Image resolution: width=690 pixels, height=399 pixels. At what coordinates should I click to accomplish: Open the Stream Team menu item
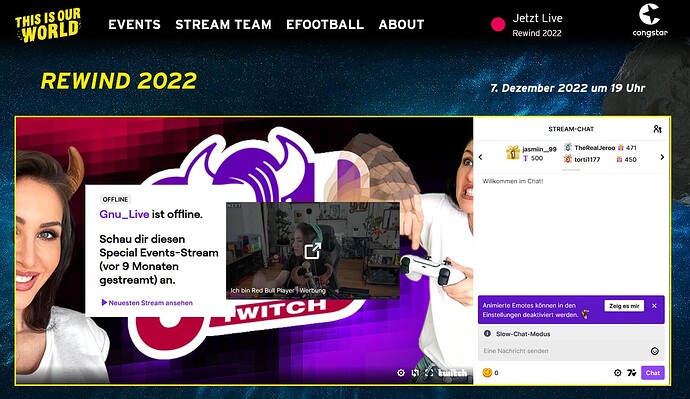pos(224,25)
